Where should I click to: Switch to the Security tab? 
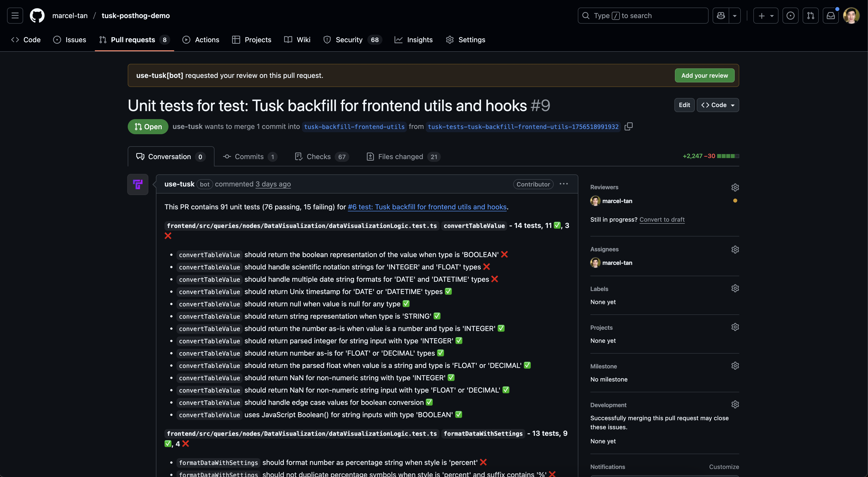(x=353, y=40)
